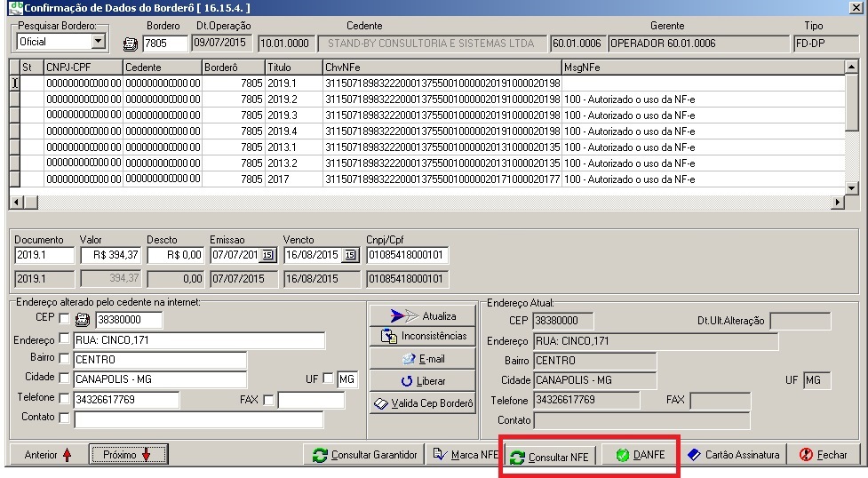Click Consultar NFE button
This screenshot has height=478, width=868.
coord(549,457)
